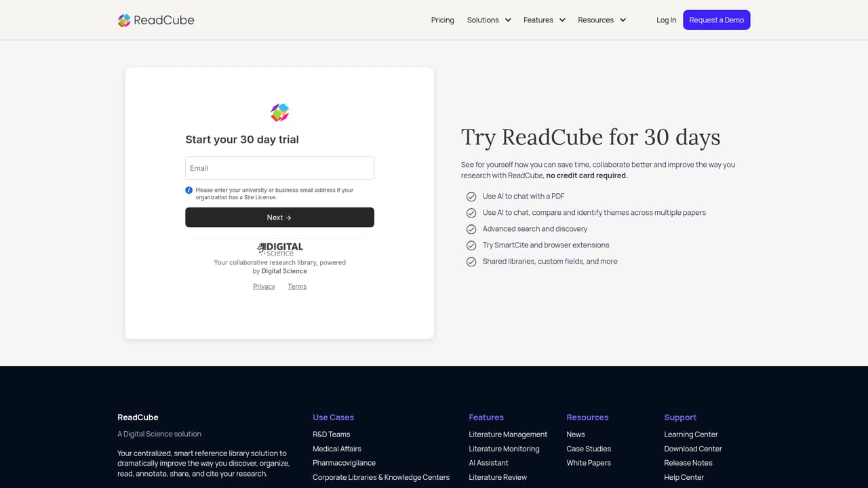Open Literature Monitoring footer link
Viewport: 868px width, 488px height.
pos(504,449)
